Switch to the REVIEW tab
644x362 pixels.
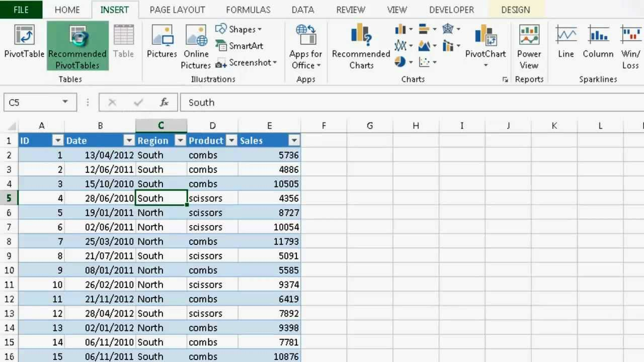351,10
